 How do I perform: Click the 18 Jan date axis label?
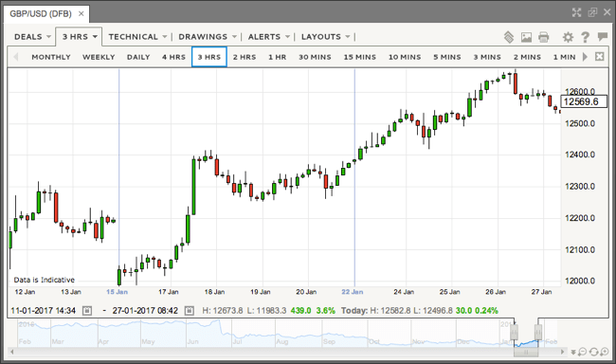214,292
